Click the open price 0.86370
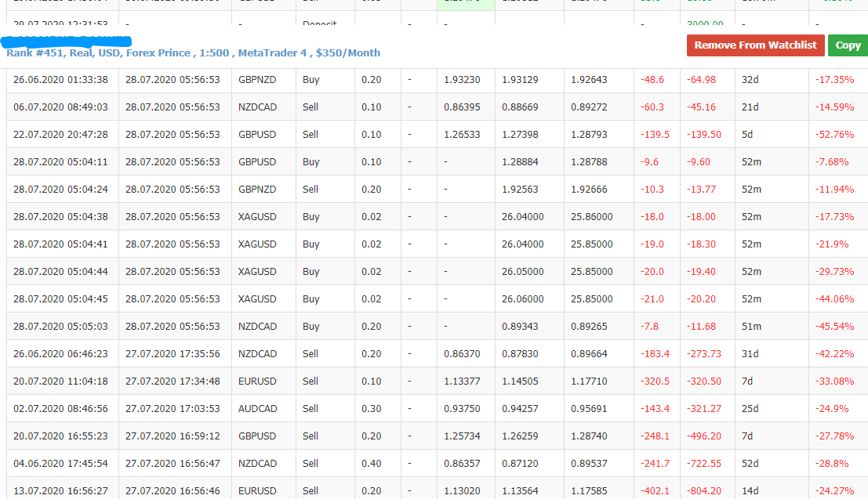The width and height of the screenshot is (868, 499). pos(462,353)
